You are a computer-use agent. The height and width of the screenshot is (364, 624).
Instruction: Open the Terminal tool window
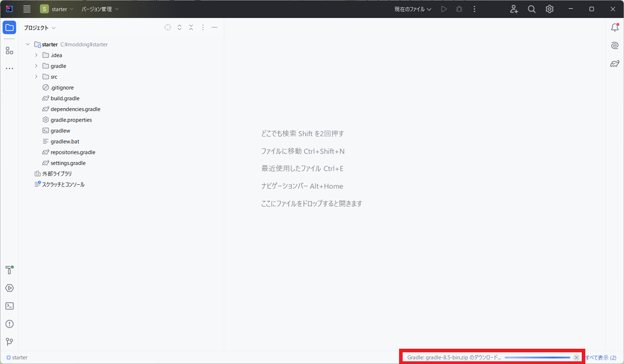(x=9, y=306)
